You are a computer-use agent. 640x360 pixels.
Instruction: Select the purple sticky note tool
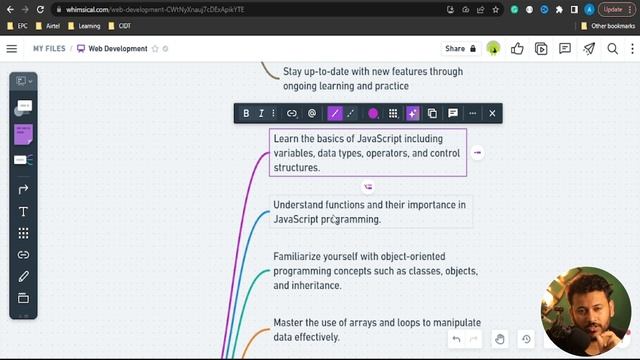pyautogui.click(x=23, y=134)
